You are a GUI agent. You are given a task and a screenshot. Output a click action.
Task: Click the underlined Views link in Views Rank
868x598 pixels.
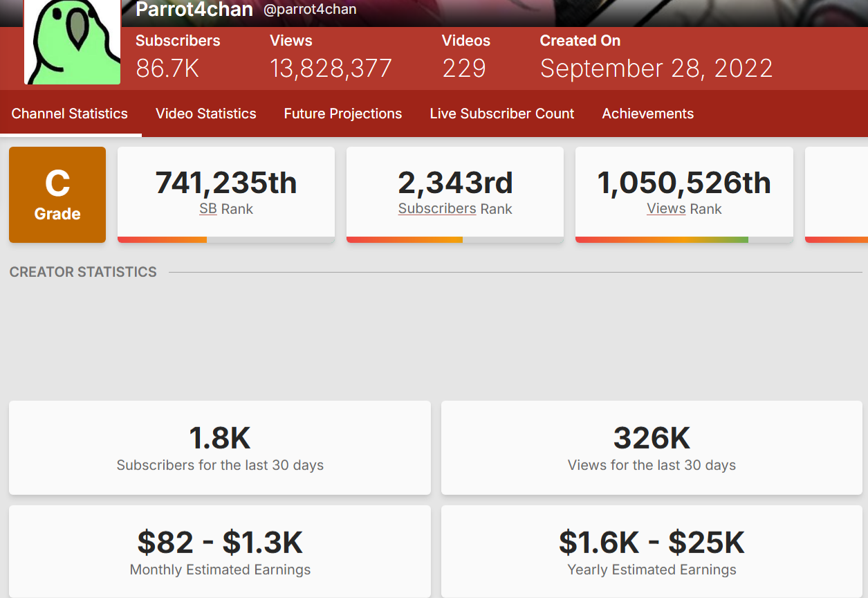tap(666, 209)
